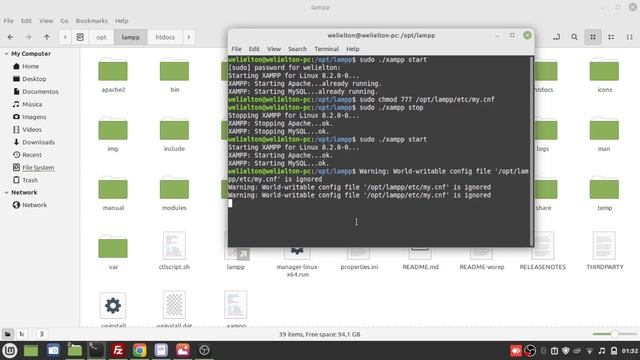This screenshot has width=640, height=360.
Task: Open the bin folder
Action: (x=174, y=75)
